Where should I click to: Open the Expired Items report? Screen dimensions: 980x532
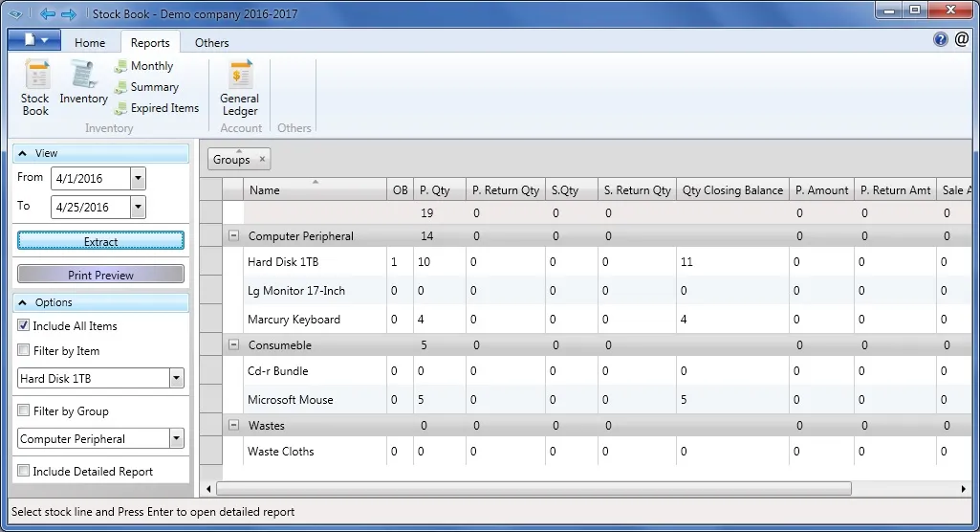coord(157,108)
